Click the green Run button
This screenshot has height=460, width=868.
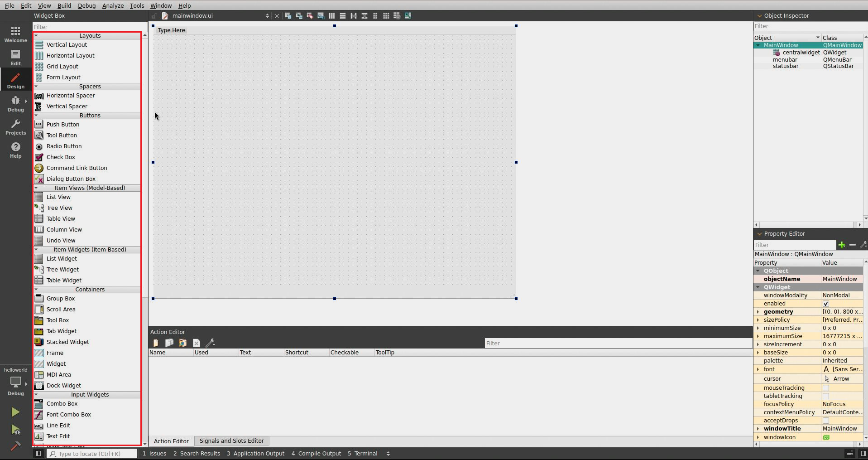[x=15, y=412]
